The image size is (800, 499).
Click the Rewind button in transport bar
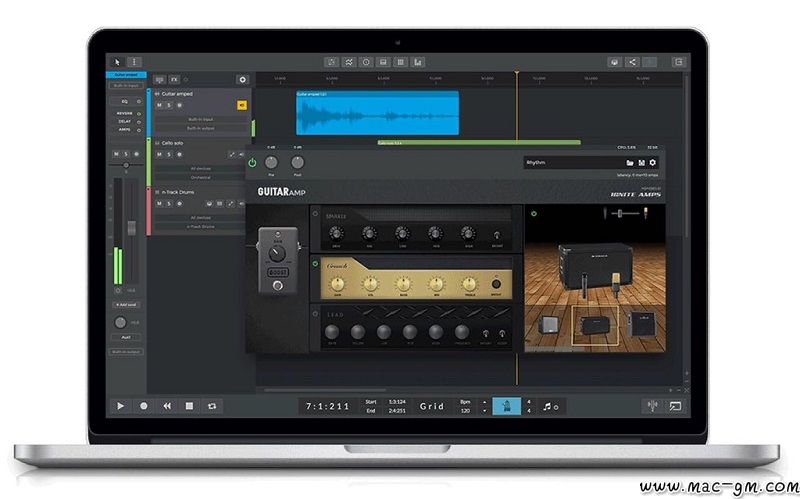(167, 406)
